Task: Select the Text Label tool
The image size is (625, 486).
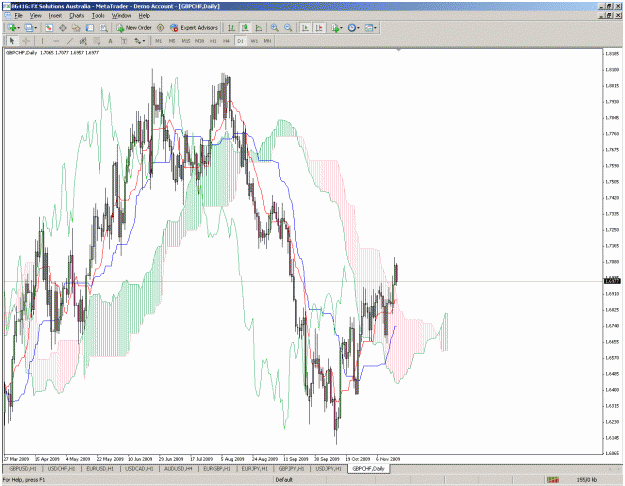Action: coord(124,41)
